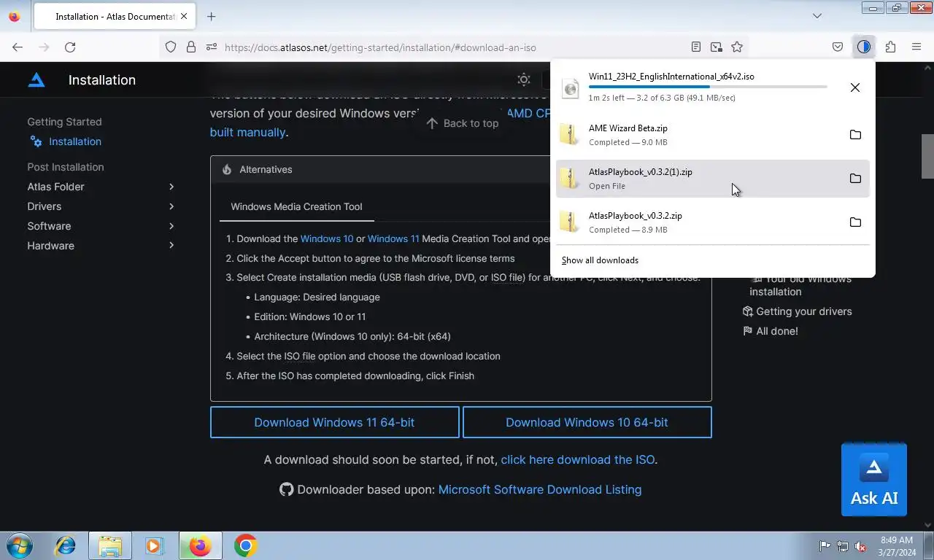Click Download Windows 10 64-bit button

[587, 422]
